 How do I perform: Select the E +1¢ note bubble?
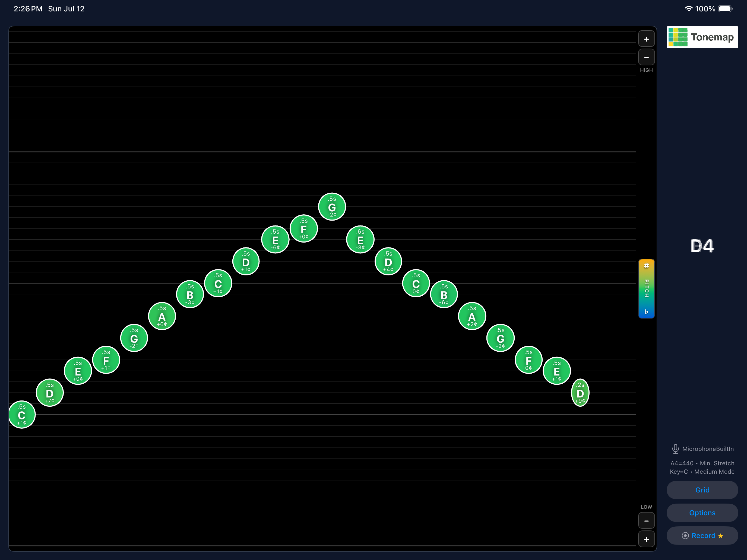557,371
